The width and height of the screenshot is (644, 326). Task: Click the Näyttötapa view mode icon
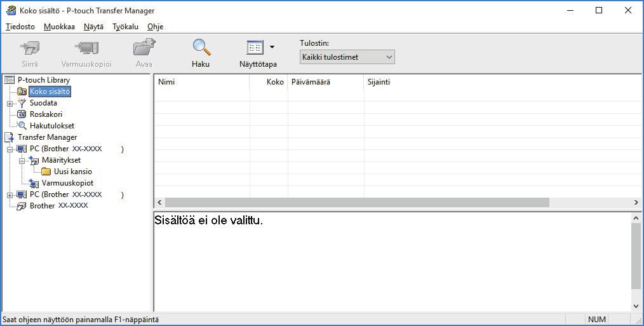[x=255, y=48]
